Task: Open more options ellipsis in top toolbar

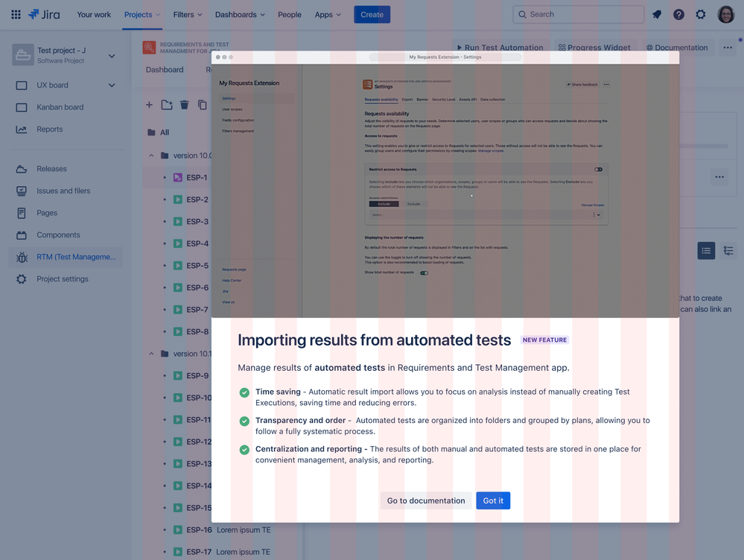Action: (728, 48)
